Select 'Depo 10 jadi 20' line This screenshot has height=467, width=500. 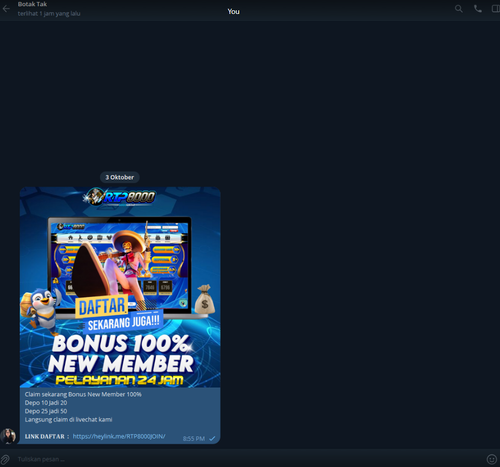(46, 403)
